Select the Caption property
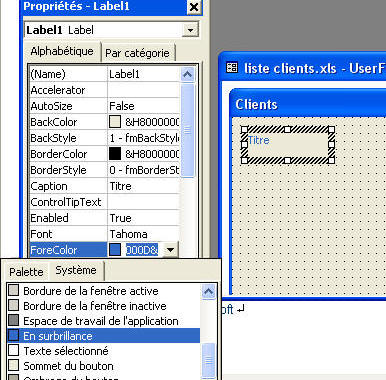Screen dimensions: 386x380 point(68,186)
